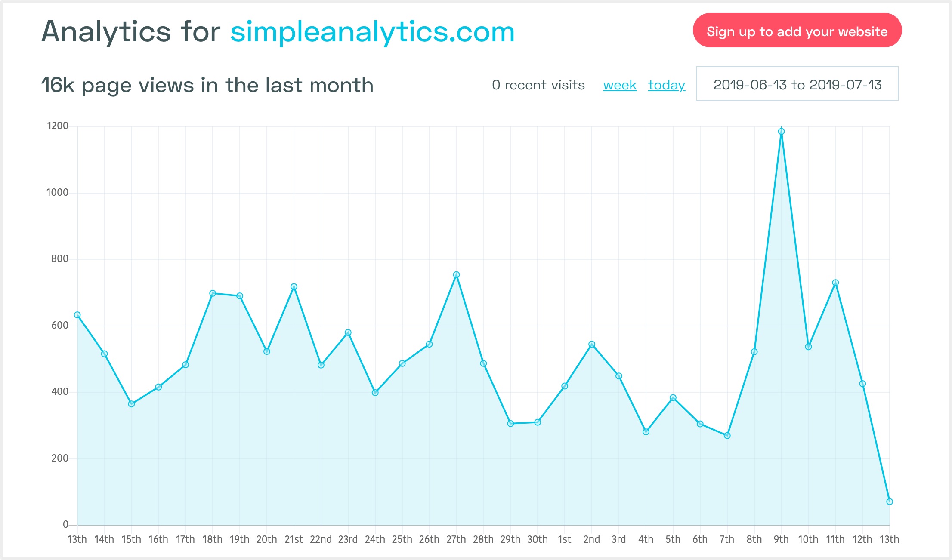Click the data point for the 18th
The image size is (952, 560).
pos(213,294)
